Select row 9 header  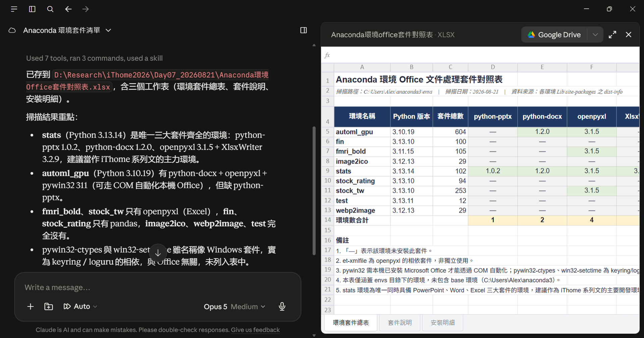point(328,171)
